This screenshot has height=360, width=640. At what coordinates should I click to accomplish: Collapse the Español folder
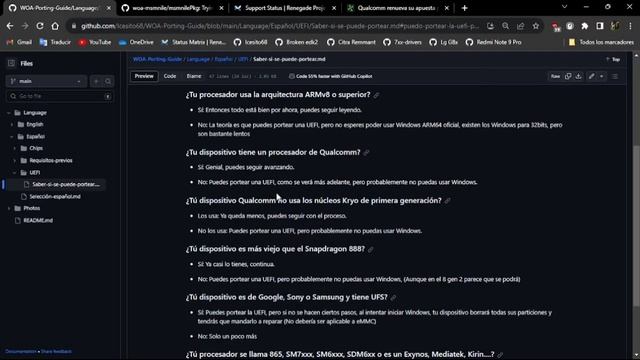pyautogui.click(x=12, y=137)
